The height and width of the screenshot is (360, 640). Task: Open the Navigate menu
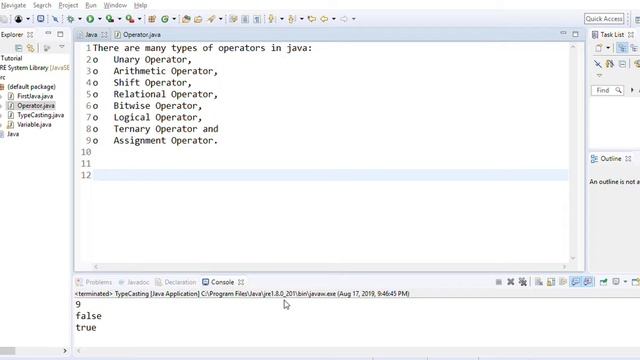(x=13, y=5)
